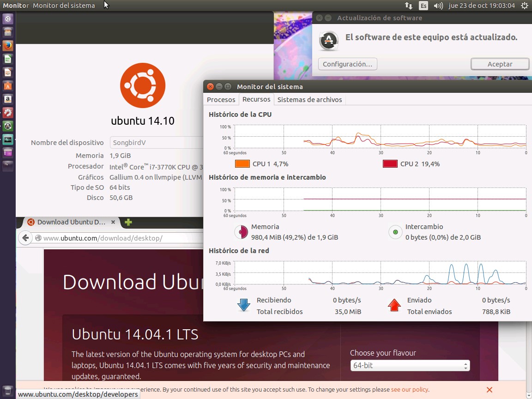Click the Histórico de la red heading
This screenshot has width=532, height=399.
pos(239,250)
